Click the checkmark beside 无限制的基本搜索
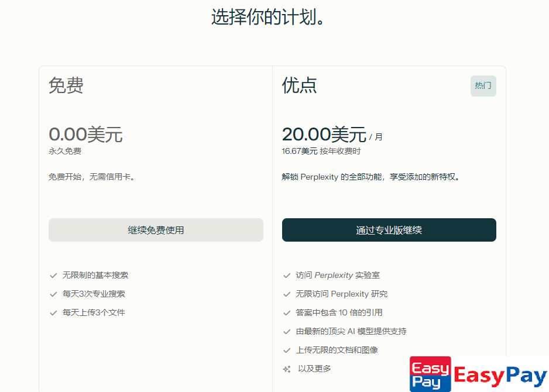Viewport: 549px width, 392px height. pyautogui.click(x=53, y=276)
